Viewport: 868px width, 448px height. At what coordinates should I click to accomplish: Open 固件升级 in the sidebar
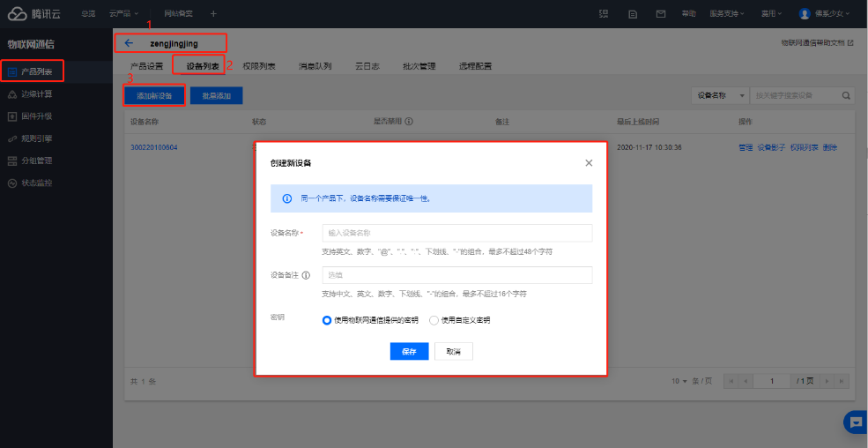36,116
